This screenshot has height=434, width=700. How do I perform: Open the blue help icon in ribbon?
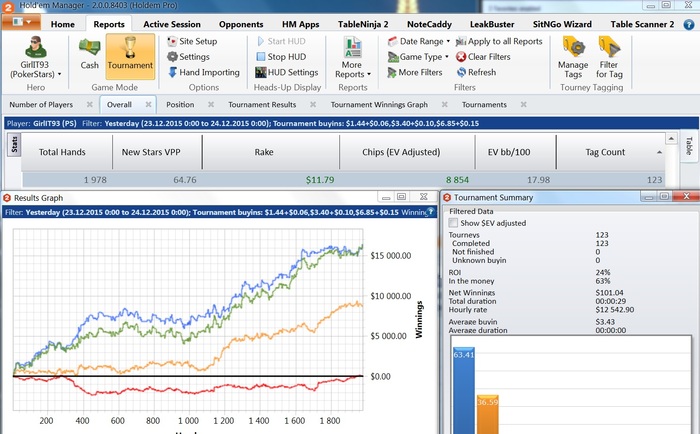click(x=689, y=25)
